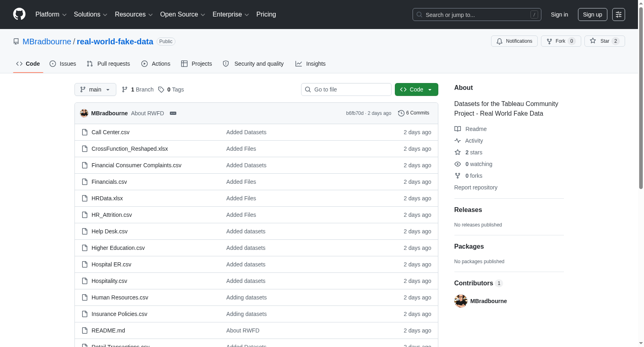Jump to the Readme from About sidebar

tap(471, 129)
